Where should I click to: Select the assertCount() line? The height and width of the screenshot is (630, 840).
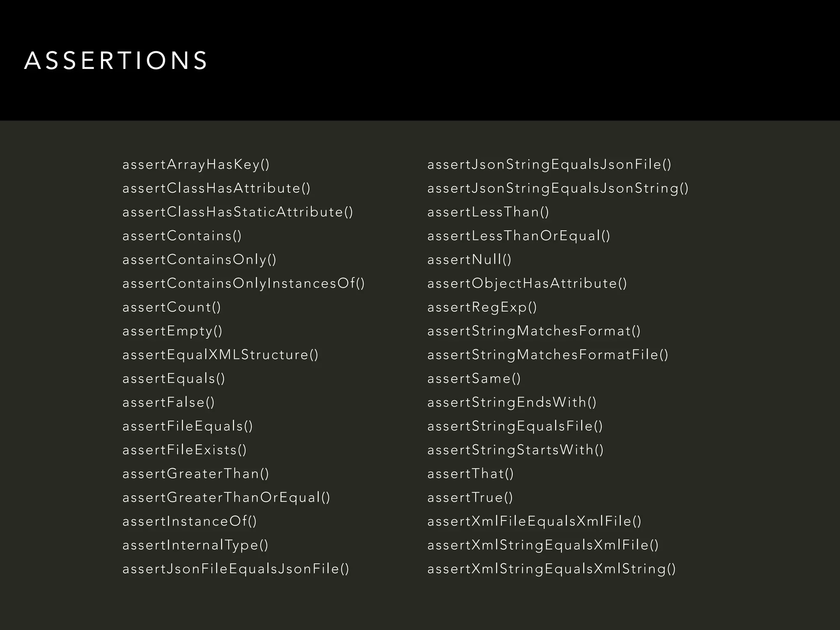coord(171,307)
